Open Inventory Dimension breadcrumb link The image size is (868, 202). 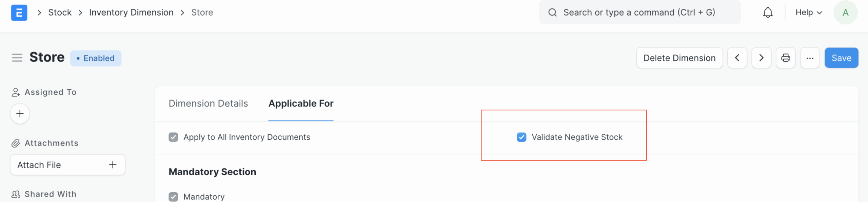click(131, 13)
